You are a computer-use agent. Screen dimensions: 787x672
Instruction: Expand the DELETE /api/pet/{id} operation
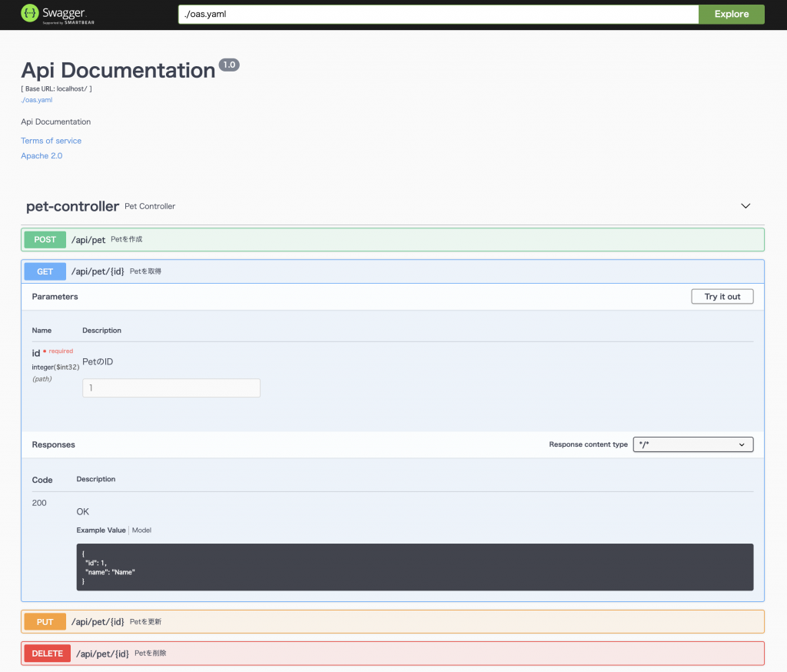coord(392,654)
